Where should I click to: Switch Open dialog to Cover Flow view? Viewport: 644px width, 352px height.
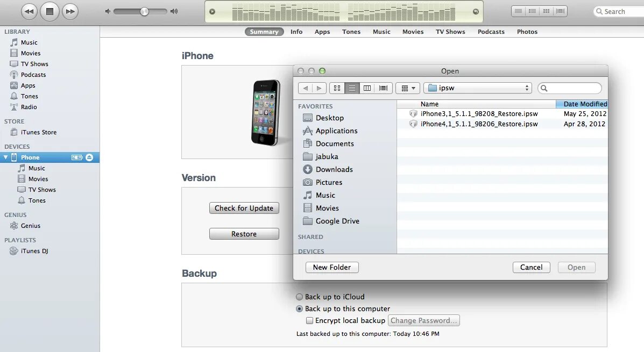pyautogui.click(x=383, y=88)
